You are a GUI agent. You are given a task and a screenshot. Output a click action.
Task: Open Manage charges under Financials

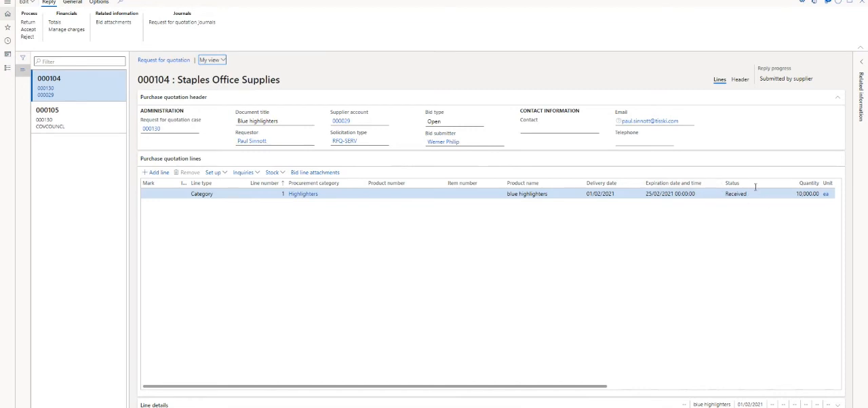point(66,30)
